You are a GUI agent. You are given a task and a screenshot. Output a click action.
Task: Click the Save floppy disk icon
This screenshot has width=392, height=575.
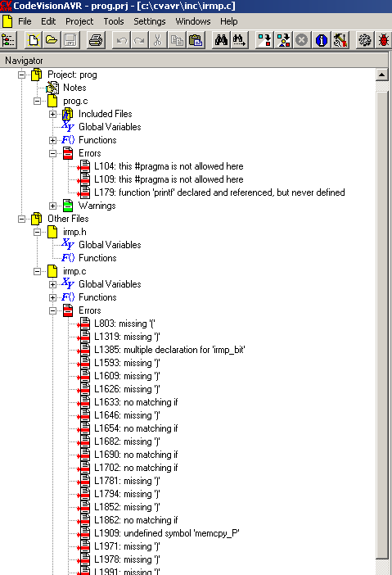(x=70, y=40)
